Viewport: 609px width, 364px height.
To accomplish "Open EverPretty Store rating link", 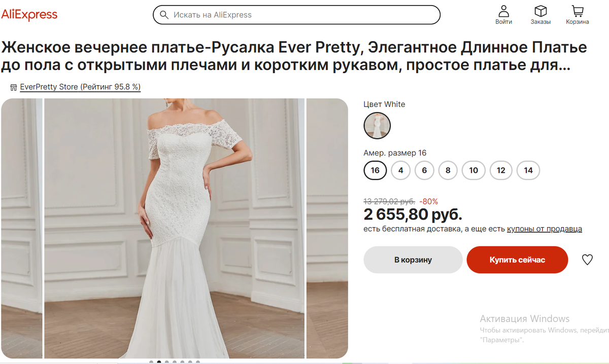I will 80,87.
